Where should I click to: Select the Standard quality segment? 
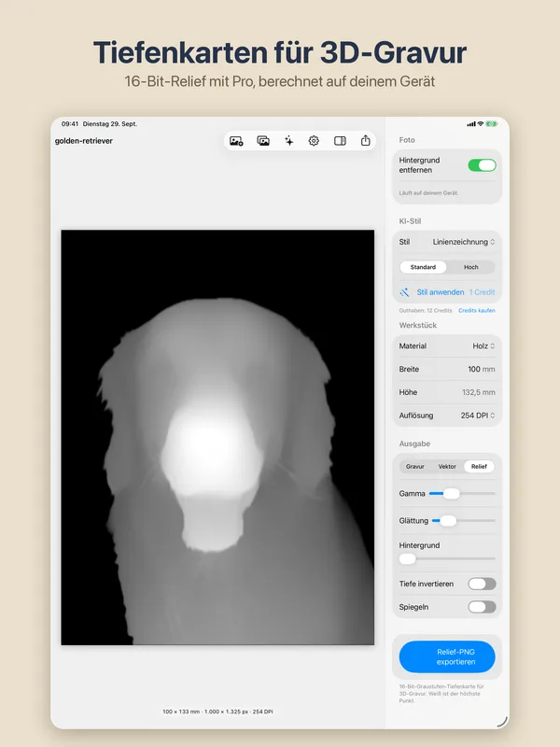[x=423, y=267]
